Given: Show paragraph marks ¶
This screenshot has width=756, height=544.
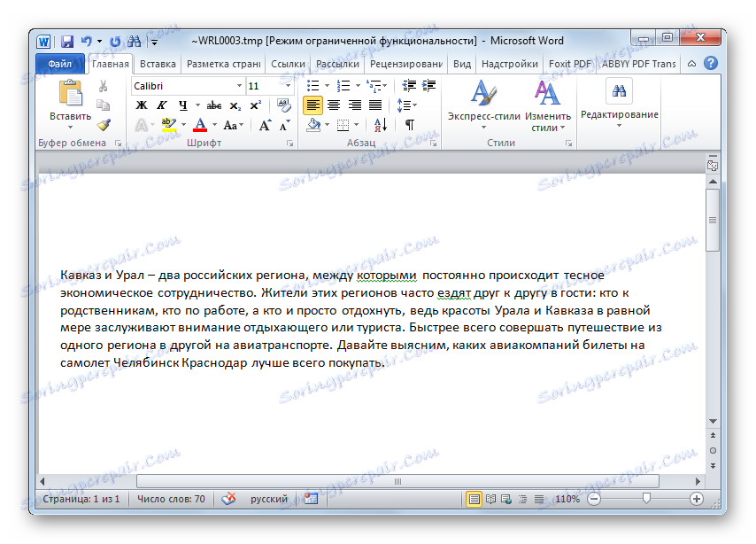Looking at the screenshot, I should coord(409,125).
